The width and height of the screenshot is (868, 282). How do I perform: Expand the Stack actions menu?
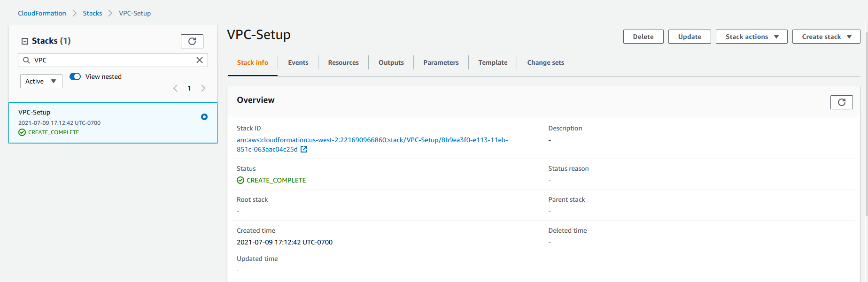pyautogui.click(x=751, y=37)
